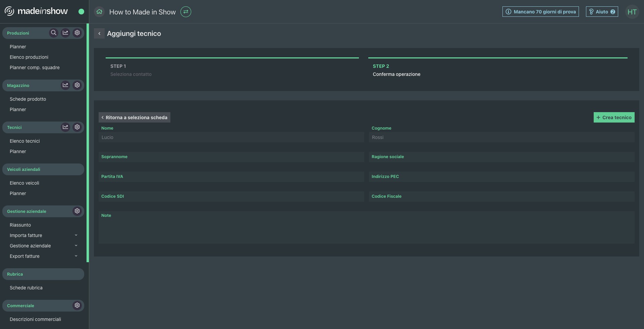Open Gestione aziendale settings gear
The image size is (644, 329).
coord(77,211)
